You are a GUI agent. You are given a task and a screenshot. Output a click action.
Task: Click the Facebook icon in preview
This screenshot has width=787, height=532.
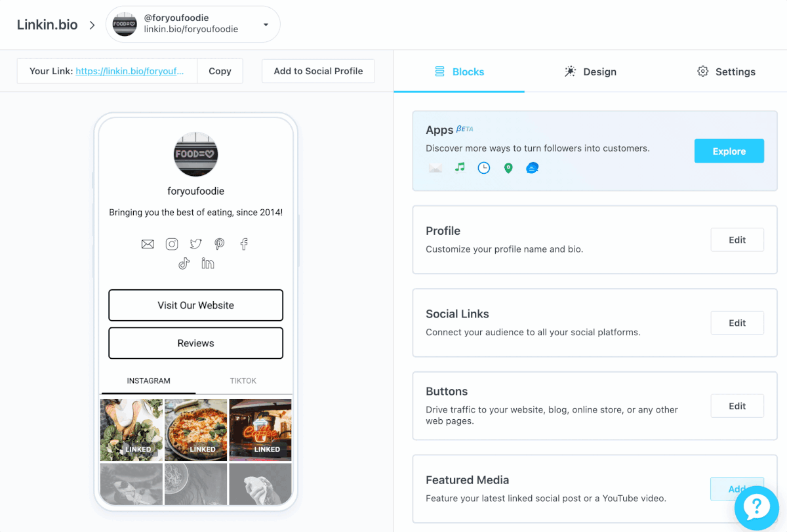click(244, 244)
